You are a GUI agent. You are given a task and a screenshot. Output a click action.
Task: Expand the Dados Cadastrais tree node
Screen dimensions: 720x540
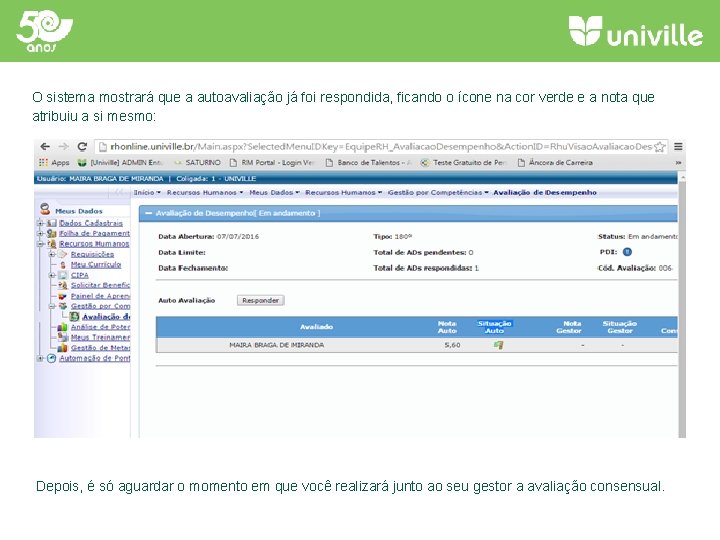[x=40, y=223]
